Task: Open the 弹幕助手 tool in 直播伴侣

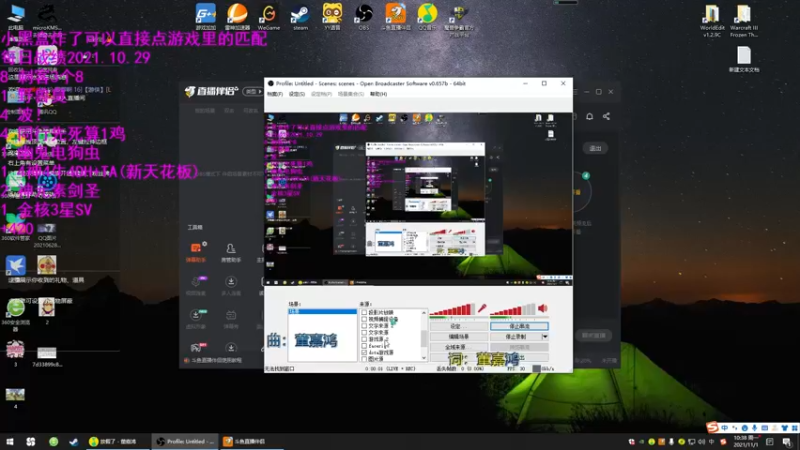Action: [196, 252]
